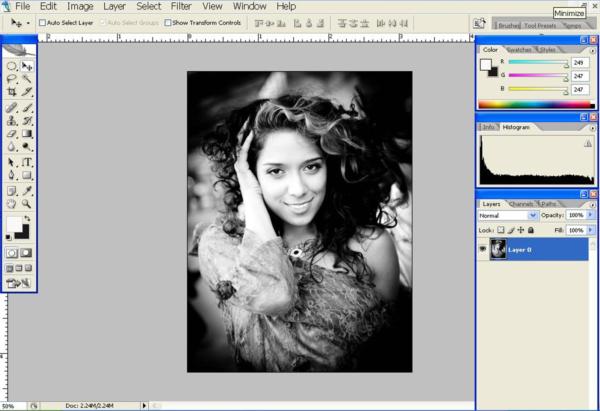Switch to Full Screen Mode button
Viewport: 600px width, 411px height.
[x=28, y=268]
